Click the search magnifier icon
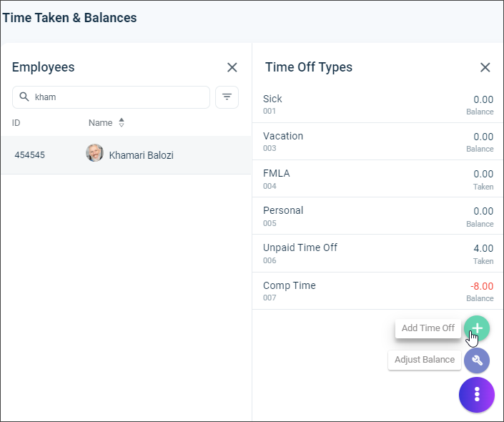This screenshot has height=422, width=504. [x=24, y=97]
